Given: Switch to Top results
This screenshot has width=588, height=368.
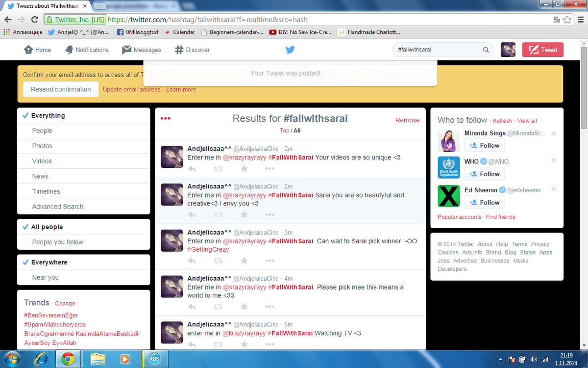Looking at the screenshot, I should coord(284,131).
